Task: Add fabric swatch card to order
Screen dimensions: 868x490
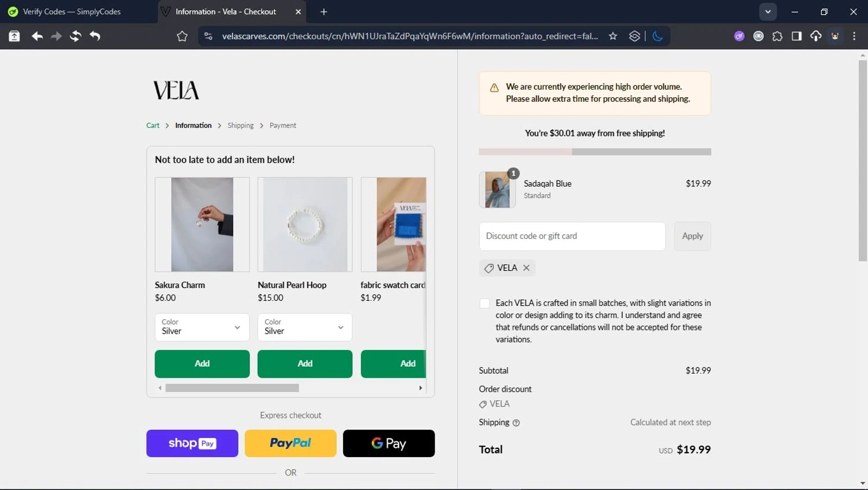Action: tap(393, 364)
